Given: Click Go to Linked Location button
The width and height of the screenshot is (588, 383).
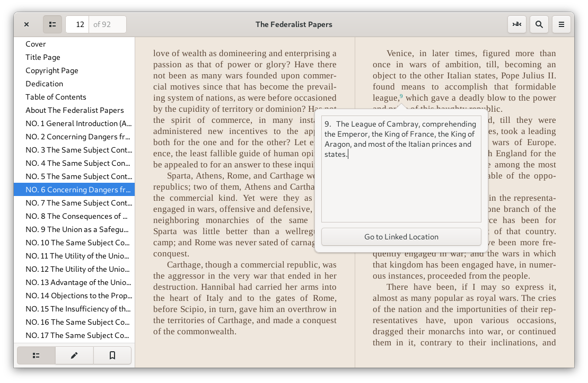Looking at the screenshot, I should 401,237.
